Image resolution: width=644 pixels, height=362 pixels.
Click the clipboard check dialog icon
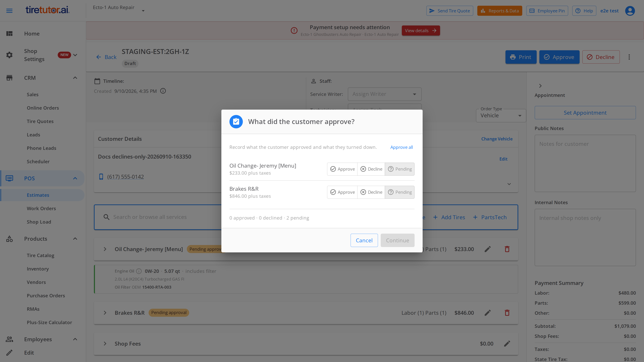point(236,122)
